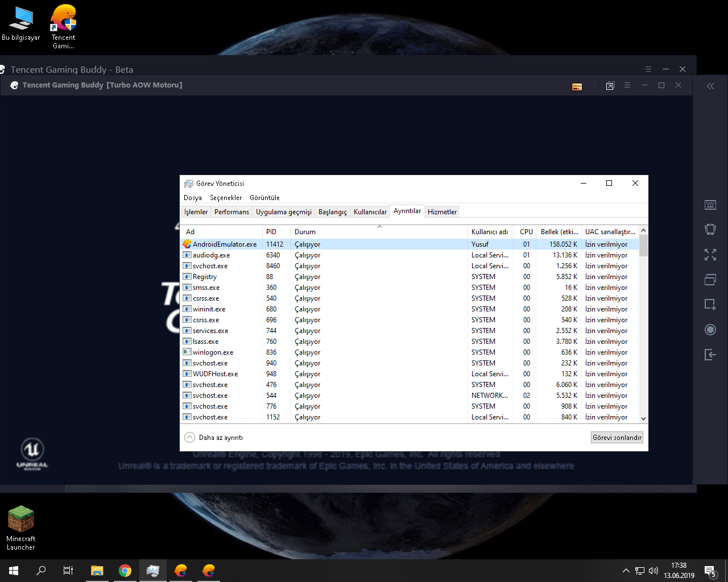Click the process list scrollbar up arrow
728x582 pixels.
[x=643, y=231]
